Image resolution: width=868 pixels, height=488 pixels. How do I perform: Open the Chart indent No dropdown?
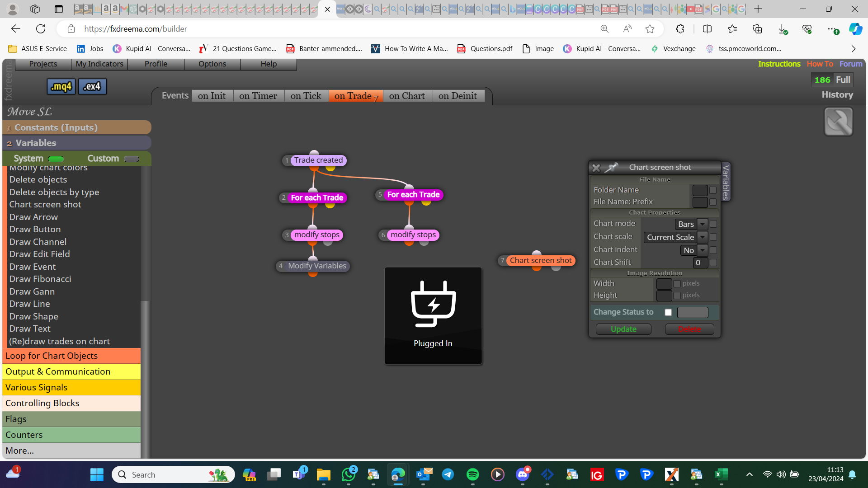[694, 250]
